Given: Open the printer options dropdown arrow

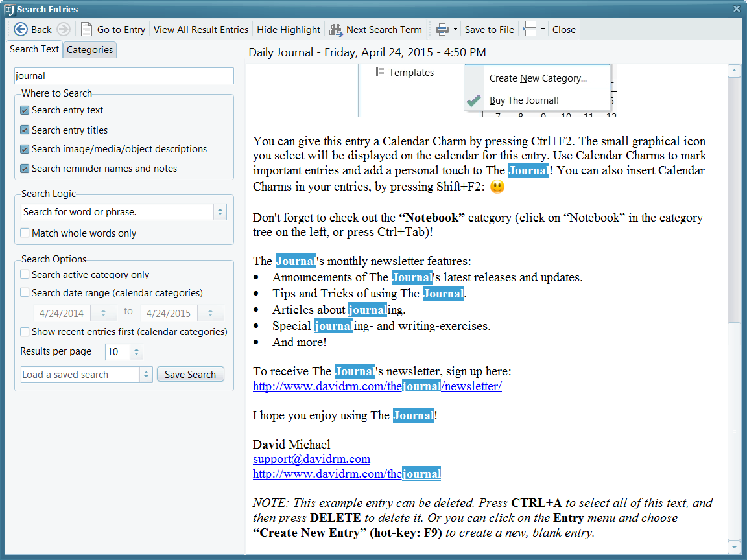Looking at the screenshot, I should [456, 29].
